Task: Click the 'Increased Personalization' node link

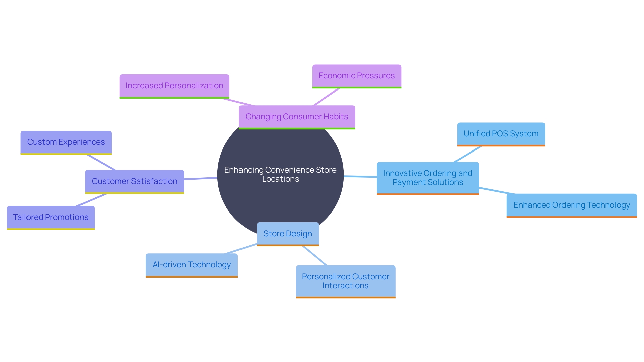Action: point(172,86)
